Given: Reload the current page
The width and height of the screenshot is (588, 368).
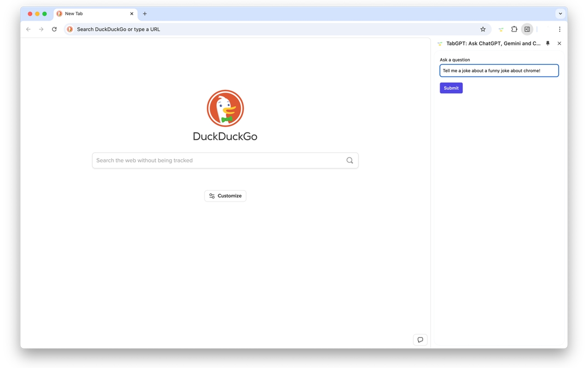Looking at the screenshot, I should 54,29.
